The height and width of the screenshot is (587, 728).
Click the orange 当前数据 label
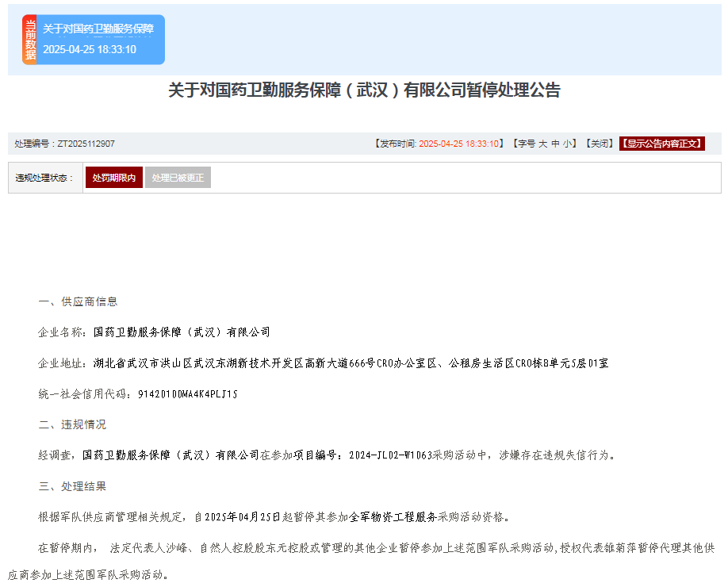click(29, 40)
